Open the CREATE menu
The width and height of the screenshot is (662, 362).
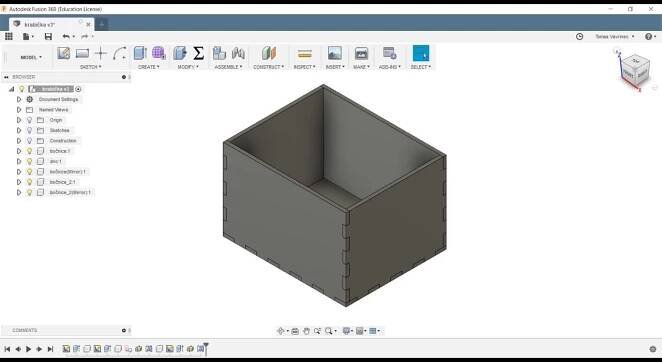(149, 67)
